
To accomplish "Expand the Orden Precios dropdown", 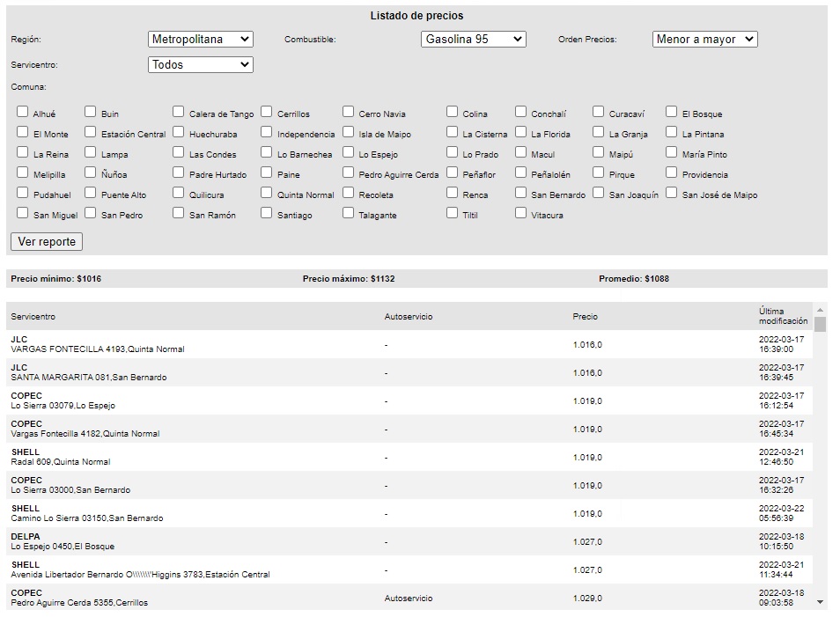I will click(x=705, y=40).
